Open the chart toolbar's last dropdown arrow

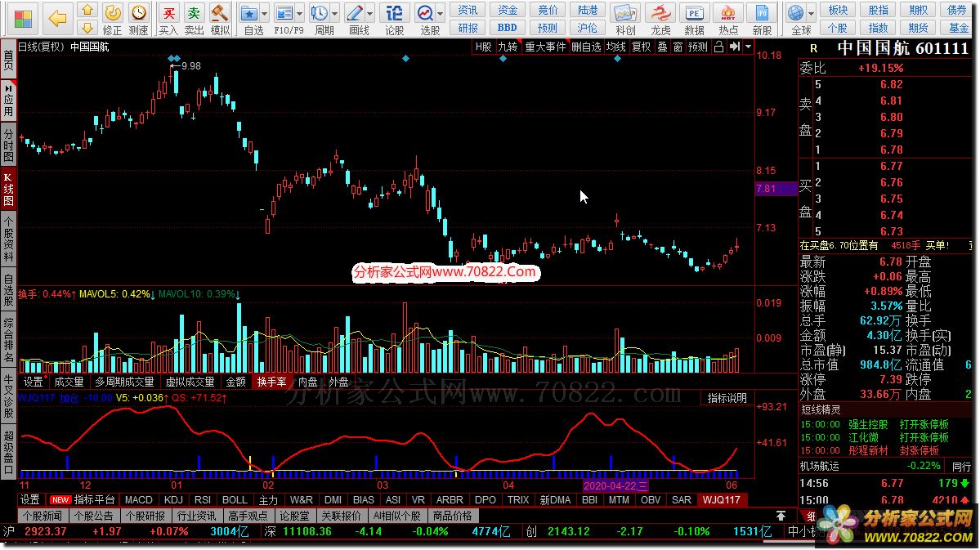coord(748,47)
